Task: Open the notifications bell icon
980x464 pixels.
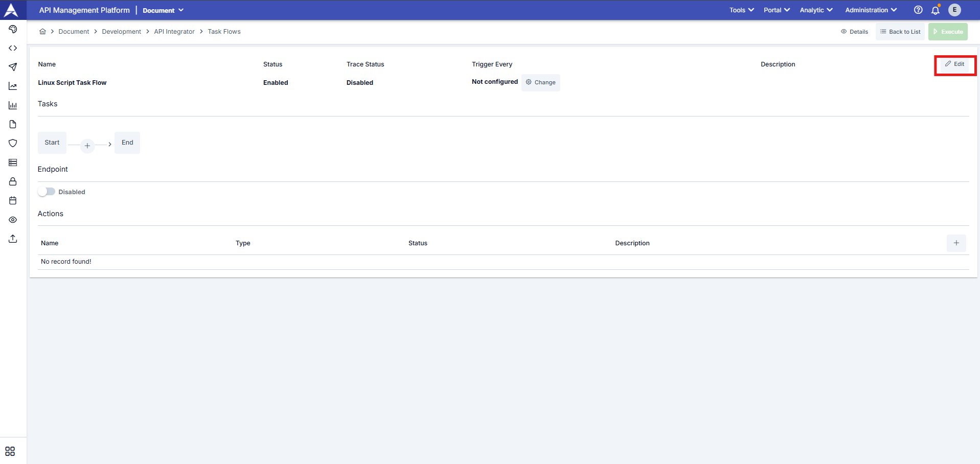Action: click(x=936, y=10)
